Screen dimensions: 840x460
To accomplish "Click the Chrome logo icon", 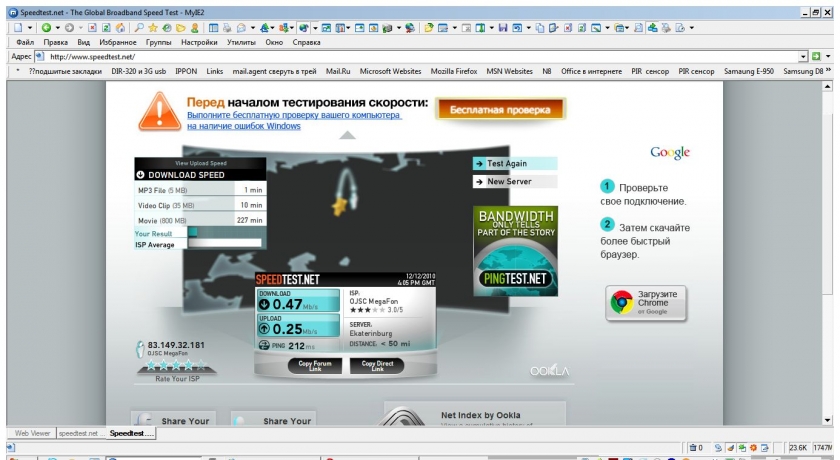I will pos(621,303).
